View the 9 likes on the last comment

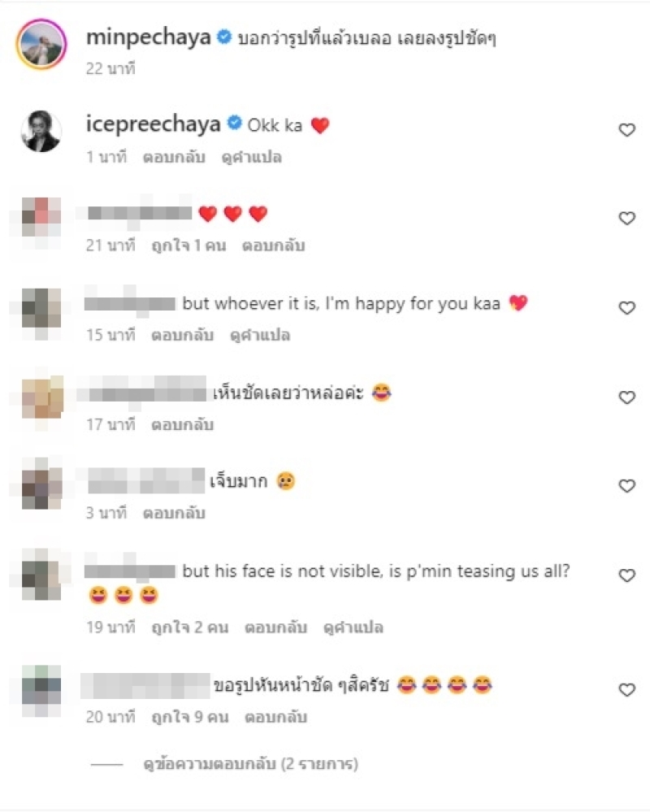pos(189,717)
